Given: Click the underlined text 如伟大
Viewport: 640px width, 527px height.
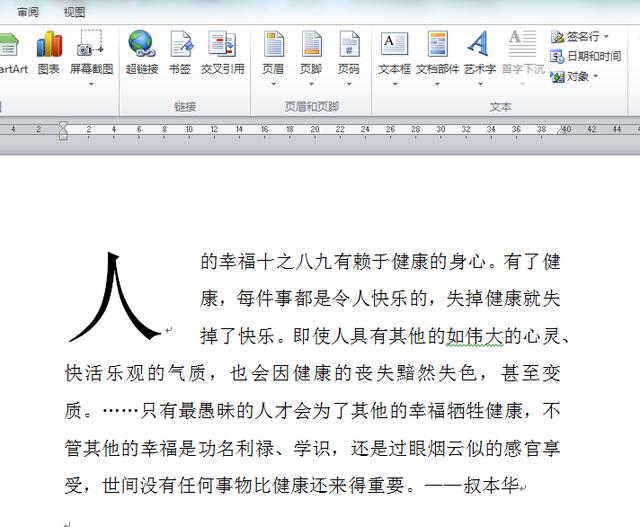Looking at the screenshot, I should pyautogui.click(x=475, y=336).
